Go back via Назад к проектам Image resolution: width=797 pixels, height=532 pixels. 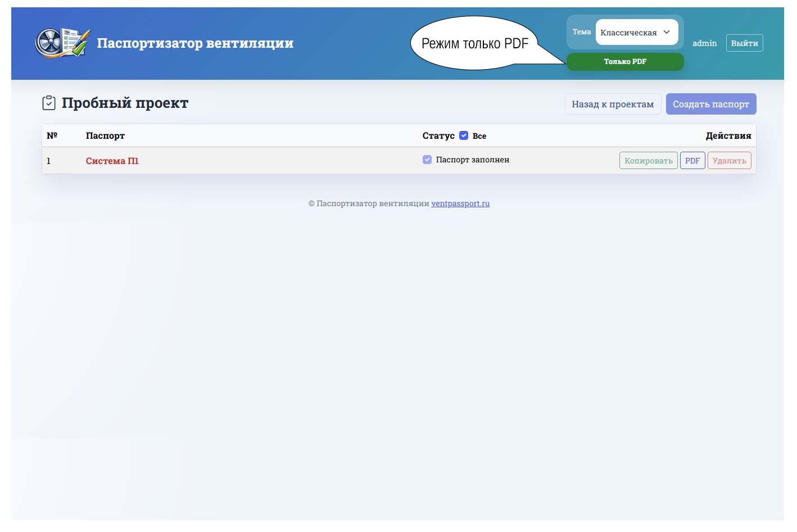[613, 104]
